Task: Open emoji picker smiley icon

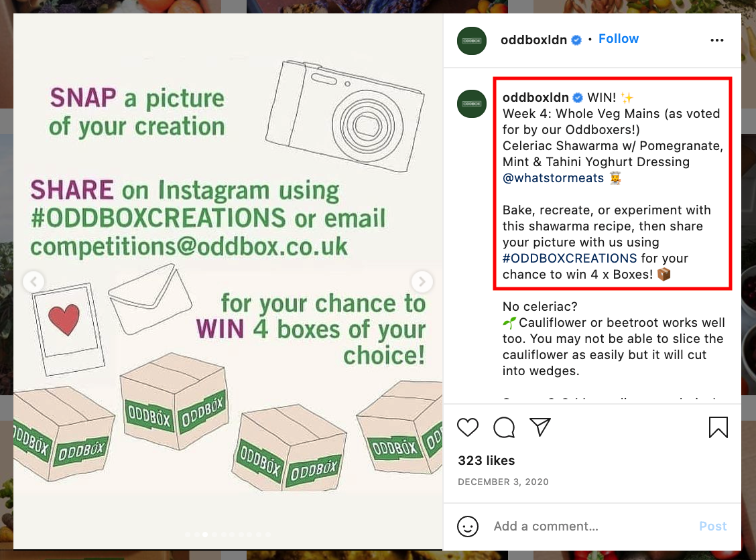Action: (468, 527)
